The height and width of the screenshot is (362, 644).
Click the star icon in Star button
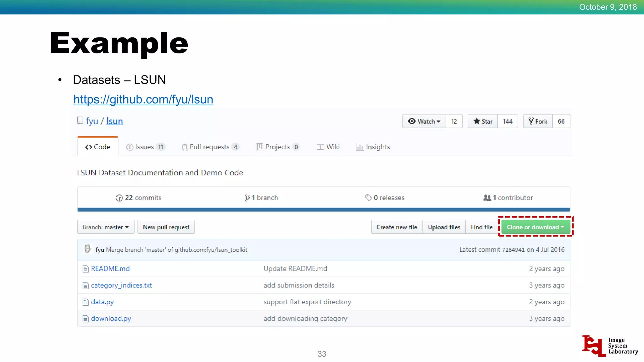point(477,121)
